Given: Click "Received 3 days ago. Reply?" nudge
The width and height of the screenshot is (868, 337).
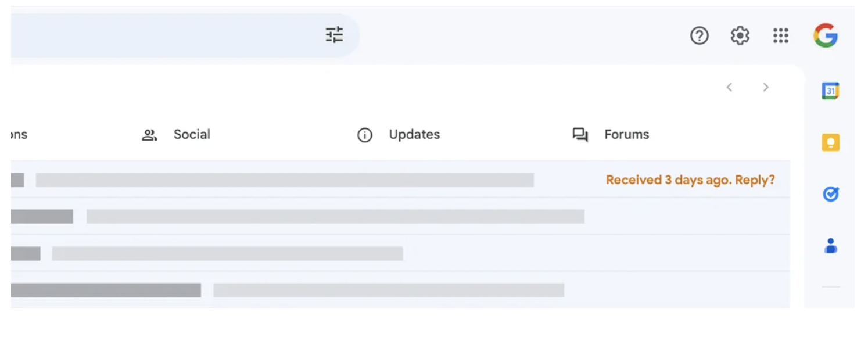Looking at the screenshot, I should point(690,180).
